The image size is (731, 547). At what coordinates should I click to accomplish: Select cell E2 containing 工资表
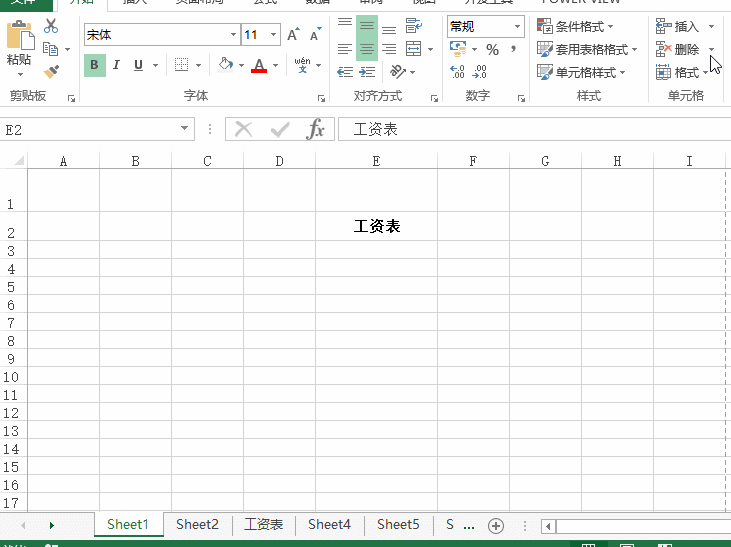point(376,227)
